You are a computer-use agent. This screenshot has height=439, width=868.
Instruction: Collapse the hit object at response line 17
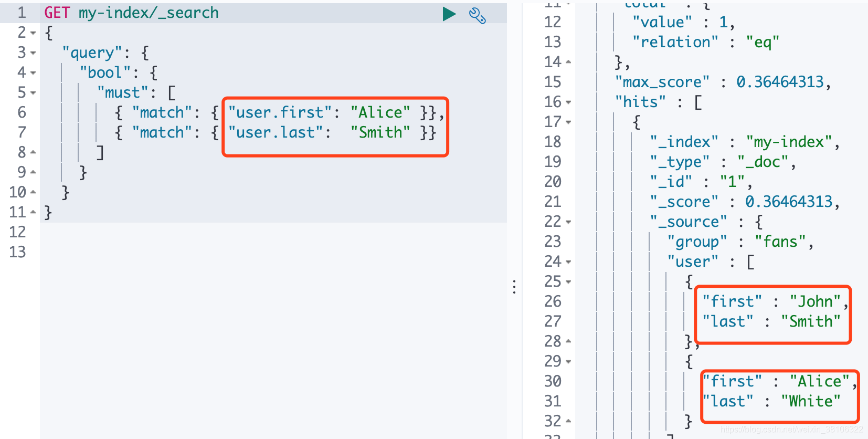pos(568,122)
